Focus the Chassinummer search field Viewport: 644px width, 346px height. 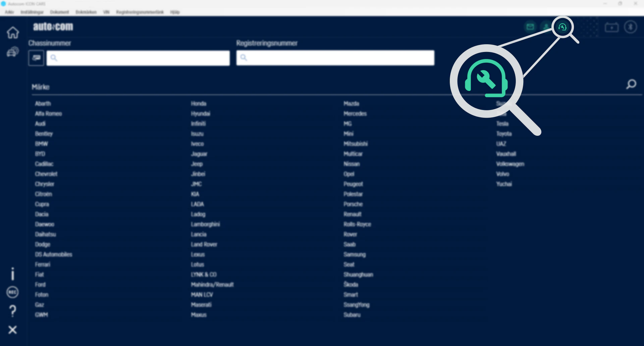coord(138,58)
